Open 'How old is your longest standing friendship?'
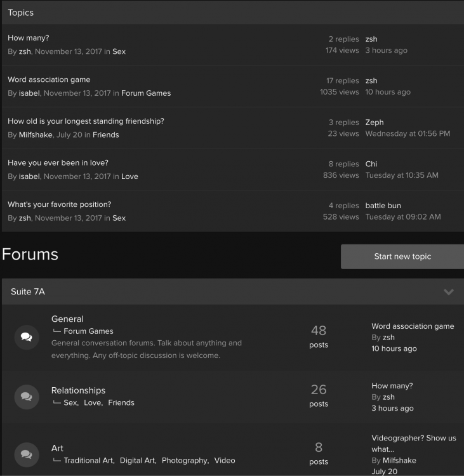 pos(86,121)
